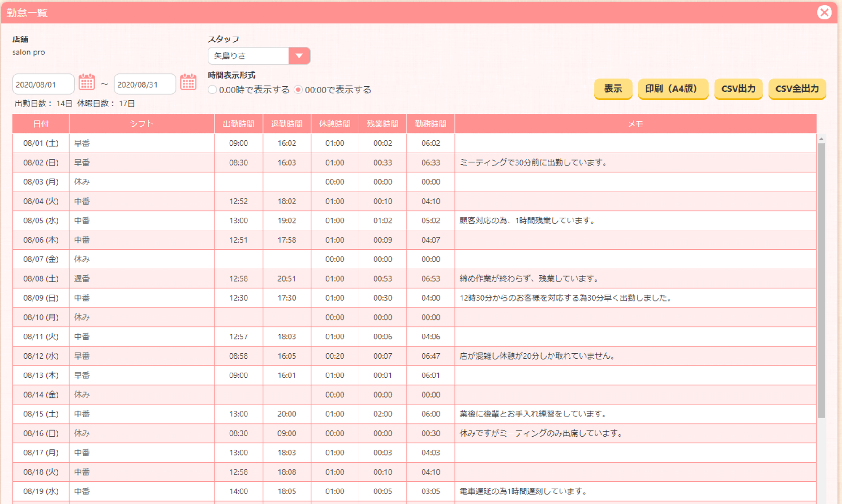Click the 19:02 clock-out time on 08/05

[287, 221]
